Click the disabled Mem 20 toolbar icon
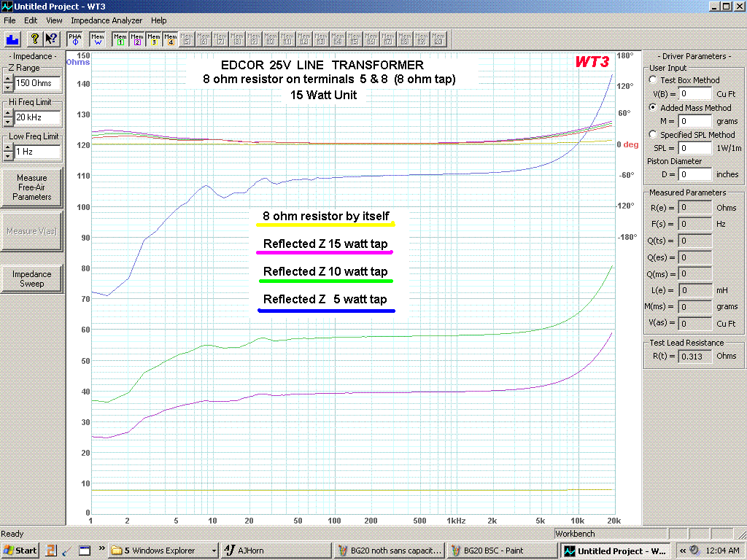 (x=438, y=39)
